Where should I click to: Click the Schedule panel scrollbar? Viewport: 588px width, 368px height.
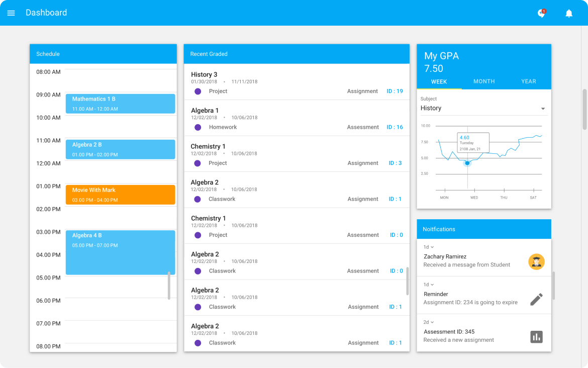[x=169, y=286]
